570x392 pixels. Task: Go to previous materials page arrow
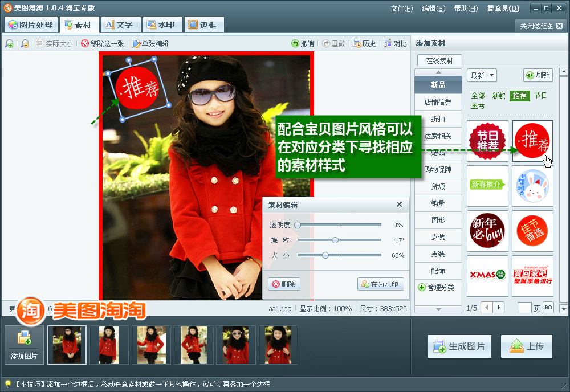[486, 307]
